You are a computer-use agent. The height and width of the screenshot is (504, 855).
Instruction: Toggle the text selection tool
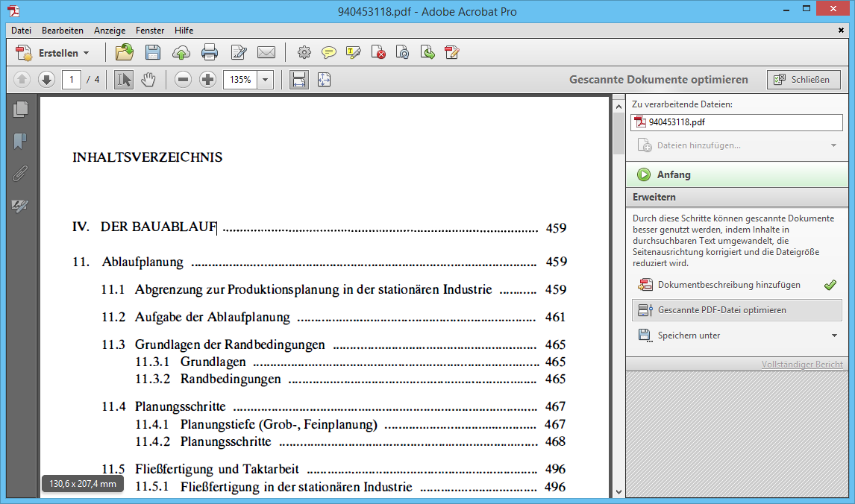tap(124, 79)
